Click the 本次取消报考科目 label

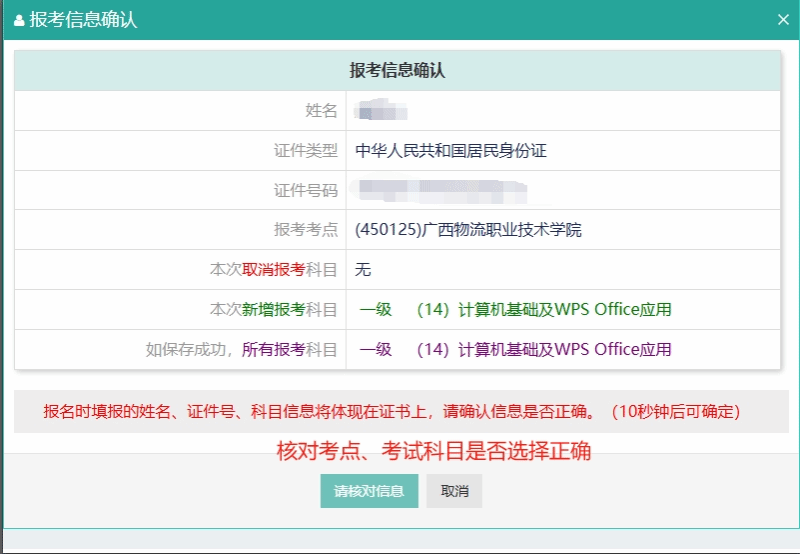click(273, 270)
